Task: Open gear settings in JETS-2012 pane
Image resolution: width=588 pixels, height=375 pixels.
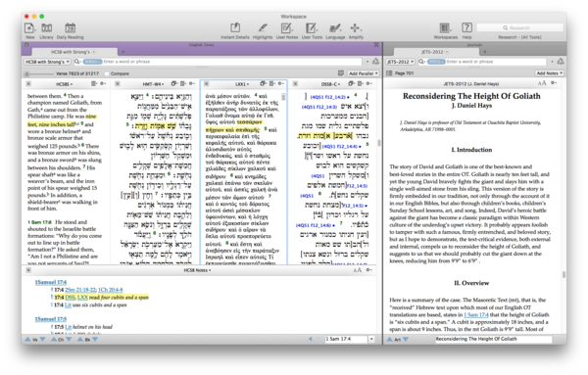Action: (554, 83)
